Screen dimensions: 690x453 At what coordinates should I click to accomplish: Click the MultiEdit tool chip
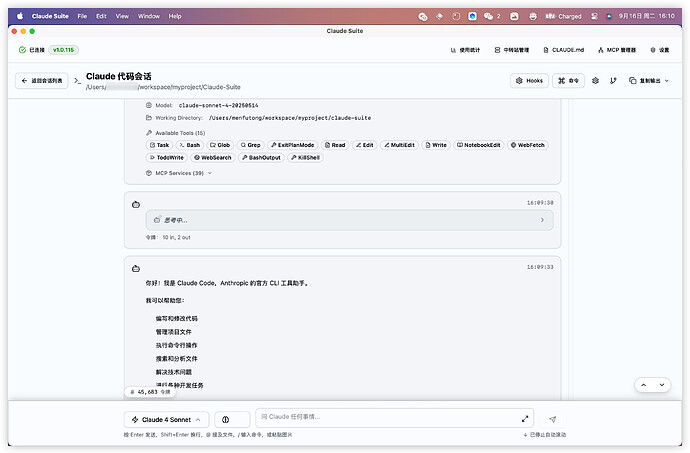399,145
